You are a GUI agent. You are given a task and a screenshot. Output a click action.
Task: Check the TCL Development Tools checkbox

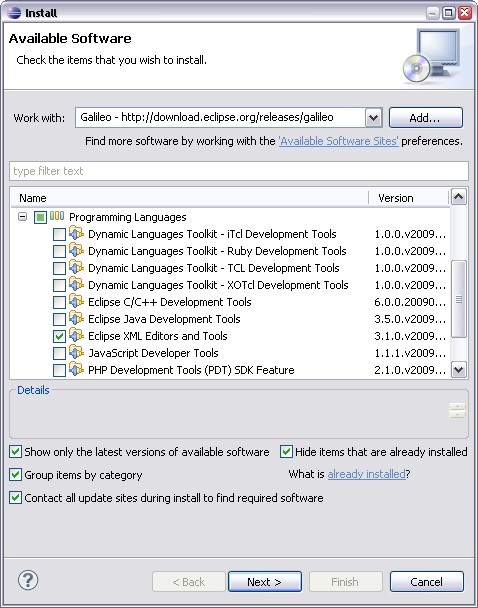click(59, 268)
